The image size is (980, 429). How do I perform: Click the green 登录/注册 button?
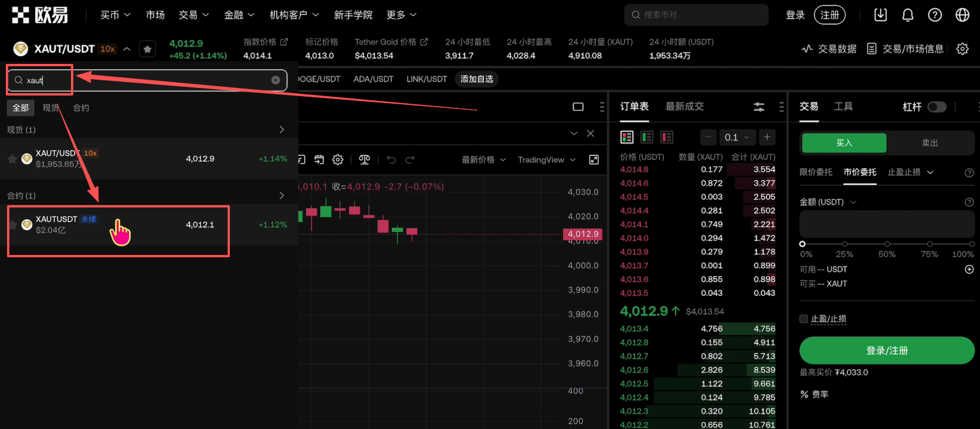[x=887, y=350]
